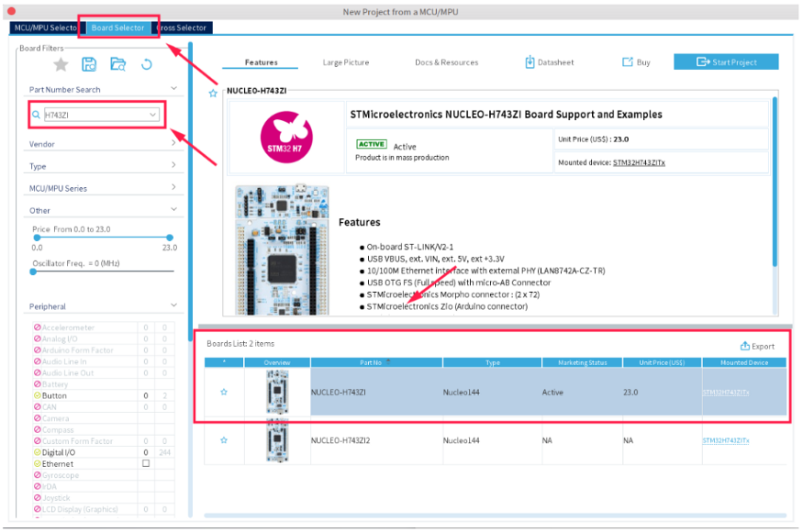
Task: Open the part number dropdown arrow
Action: coord(152,115)
